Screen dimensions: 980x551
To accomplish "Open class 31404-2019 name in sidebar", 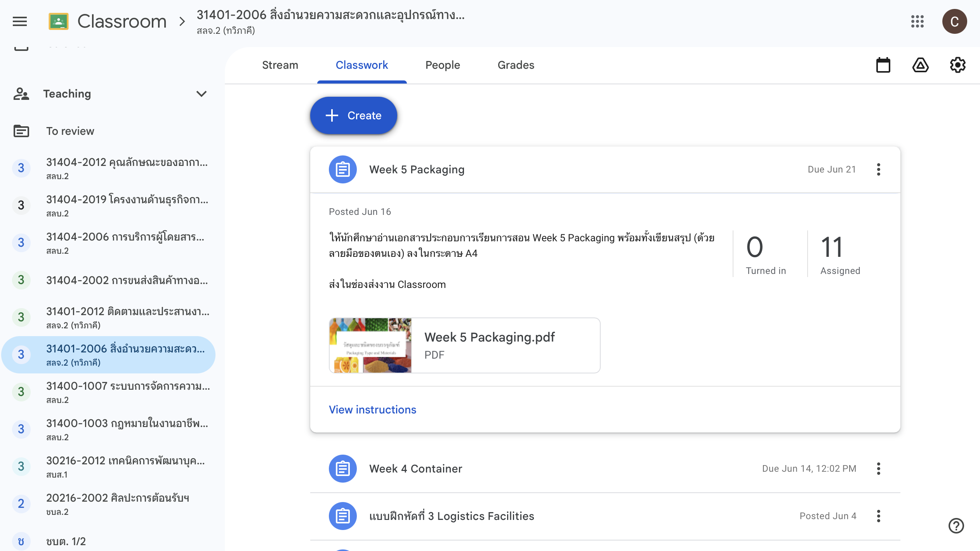I will pyautogui.click(x=127, y=200).
